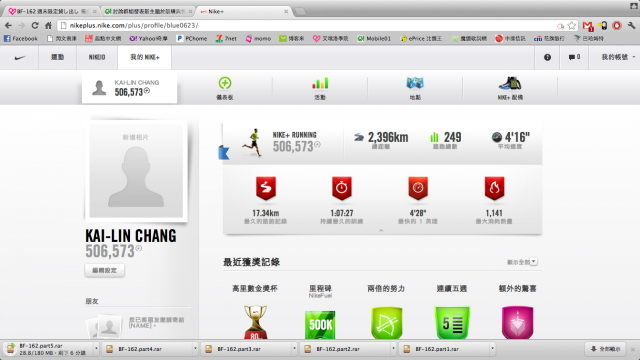Screen dimensions: 640x360
Task: Collapse the running stats panel arrow
Action: 381,231
